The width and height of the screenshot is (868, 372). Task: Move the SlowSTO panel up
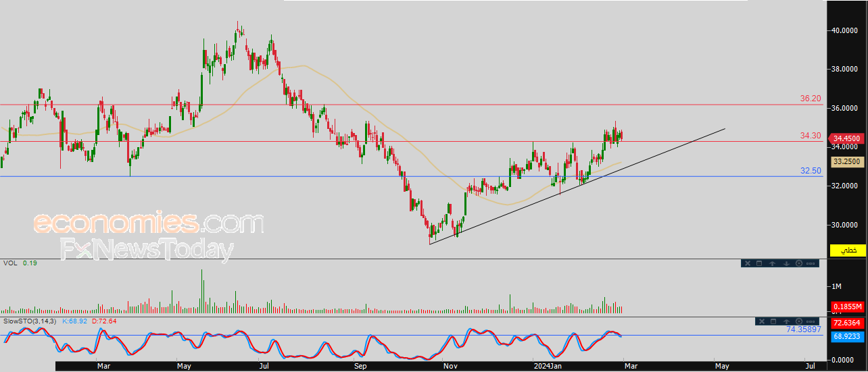tap(788, 321)
